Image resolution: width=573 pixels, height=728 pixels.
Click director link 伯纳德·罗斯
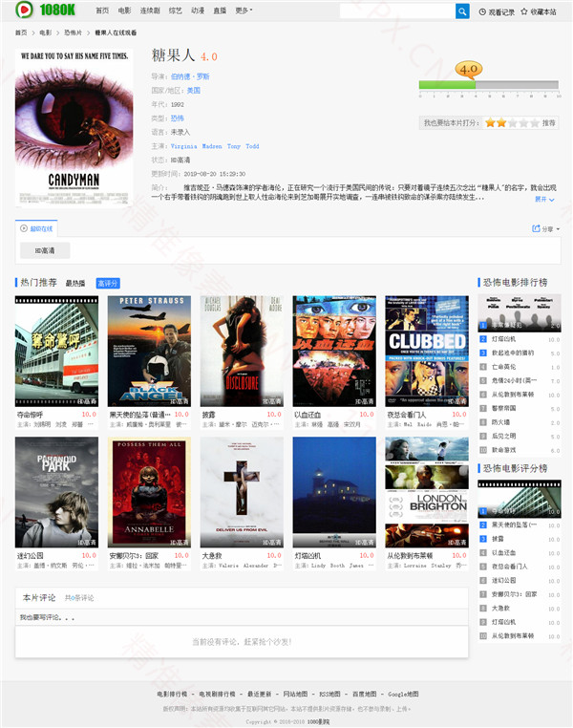[x=190, y=76]
